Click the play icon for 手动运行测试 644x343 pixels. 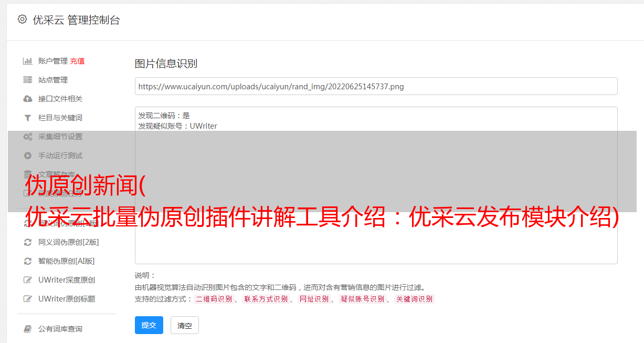28,155
